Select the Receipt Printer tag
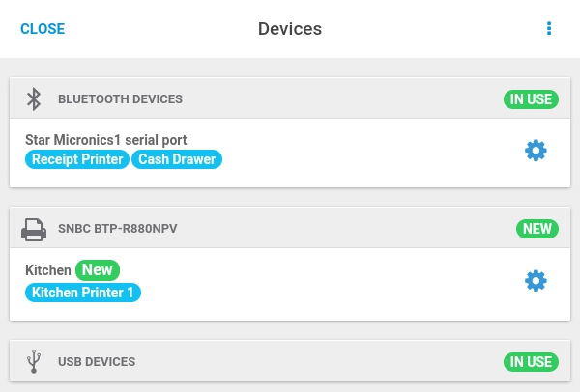Image resolution: width=580 pixels, height=392 pixels. 77,159
